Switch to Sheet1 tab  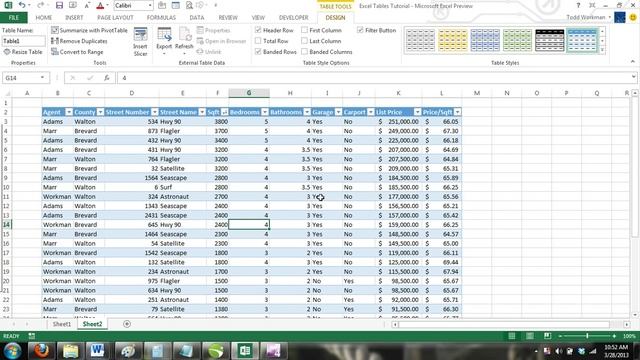(62, 324)
